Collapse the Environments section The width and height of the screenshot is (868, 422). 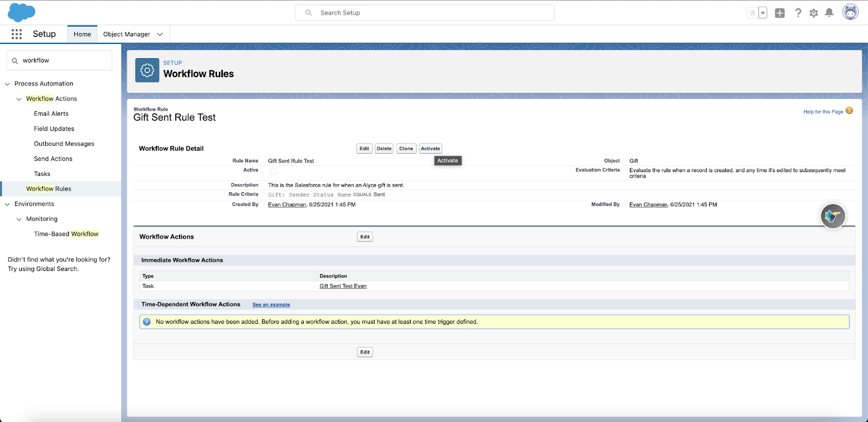coord(8,205)
